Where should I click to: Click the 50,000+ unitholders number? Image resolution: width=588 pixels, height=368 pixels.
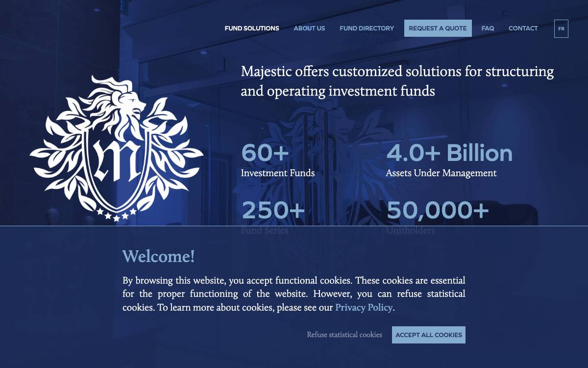point(438,210)
